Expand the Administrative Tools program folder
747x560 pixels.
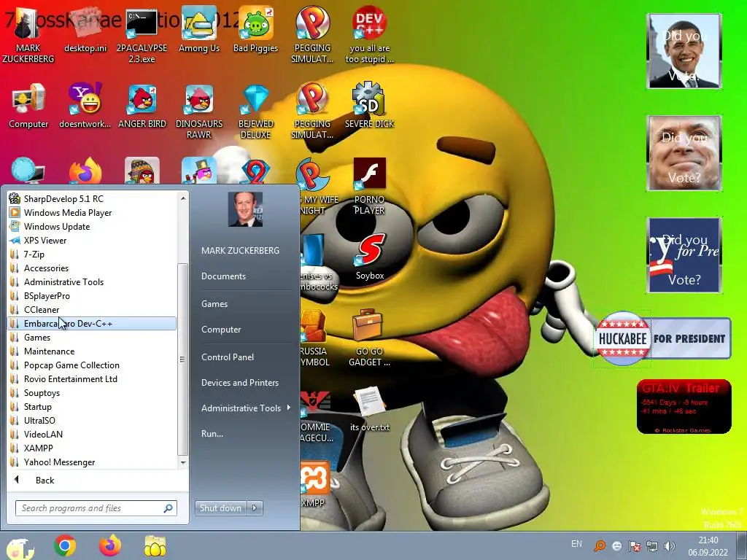pyautogui.click(x=93, y=282)
